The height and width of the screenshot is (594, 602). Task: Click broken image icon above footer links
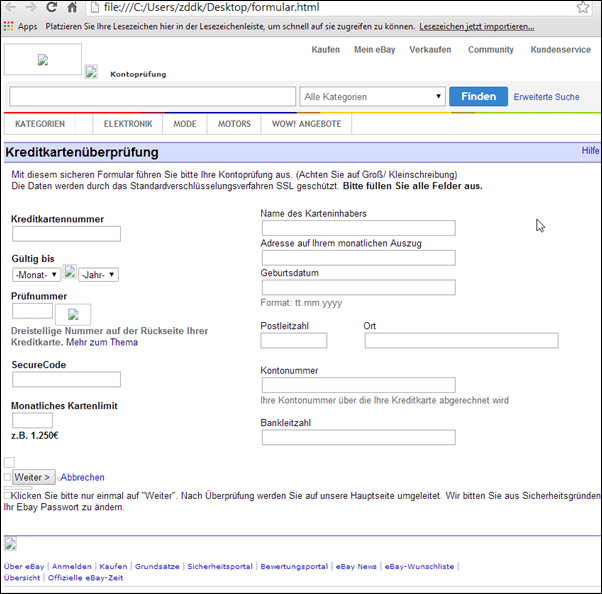(10, 544)
